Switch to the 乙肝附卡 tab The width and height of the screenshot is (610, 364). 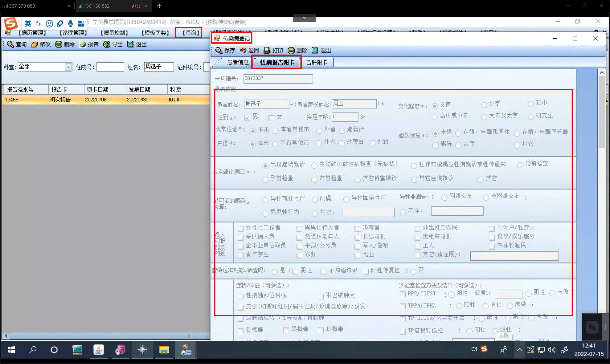317,63
